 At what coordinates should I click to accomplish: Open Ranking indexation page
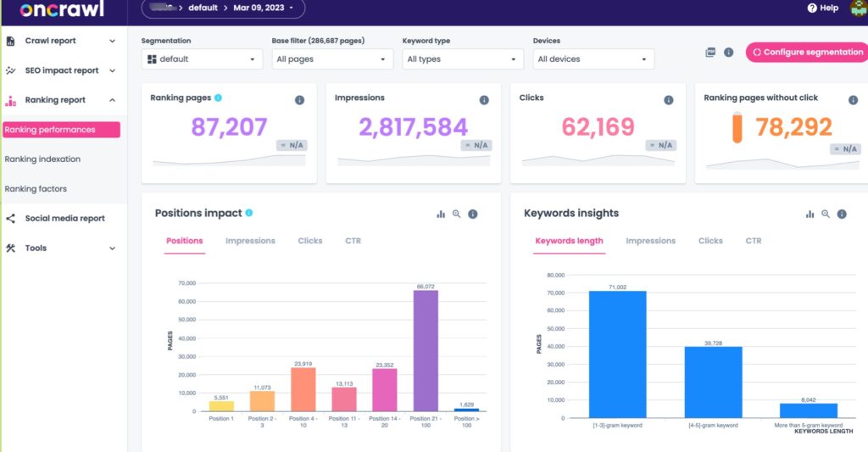tap(42, 159)
